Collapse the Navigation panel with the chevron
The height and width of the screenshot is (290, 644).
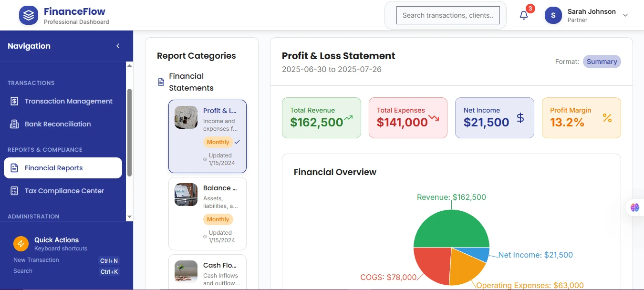coord(118,46)
